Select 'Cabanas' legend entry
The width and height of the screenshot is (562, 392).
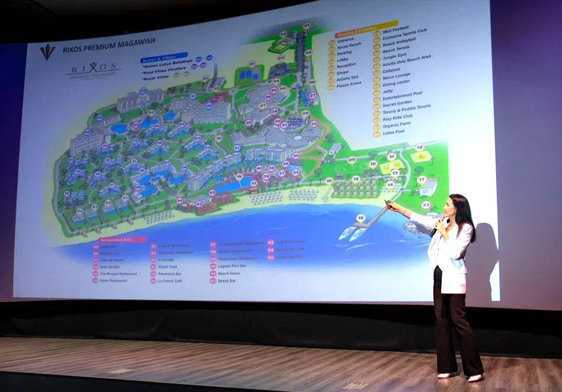point(391,71)
